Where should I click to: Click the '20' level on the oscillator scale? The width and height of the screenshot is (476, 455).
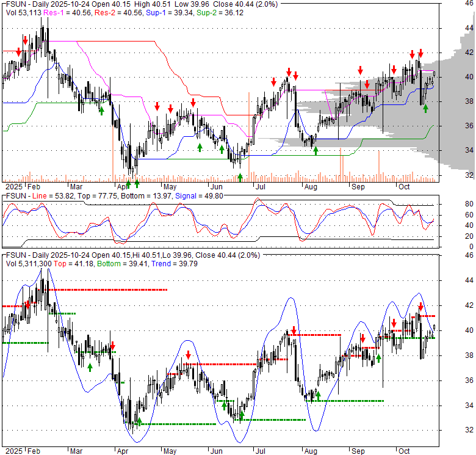(x=469, y=236)
